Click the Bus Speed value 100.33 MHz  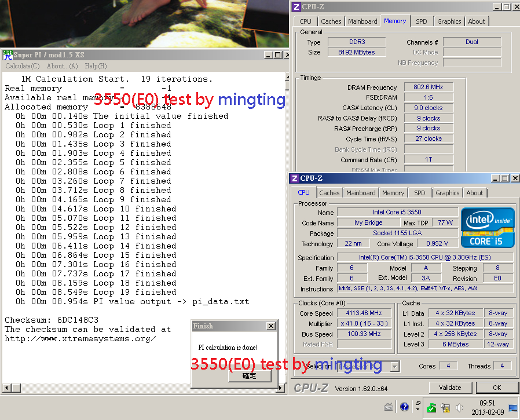[364, 334]
